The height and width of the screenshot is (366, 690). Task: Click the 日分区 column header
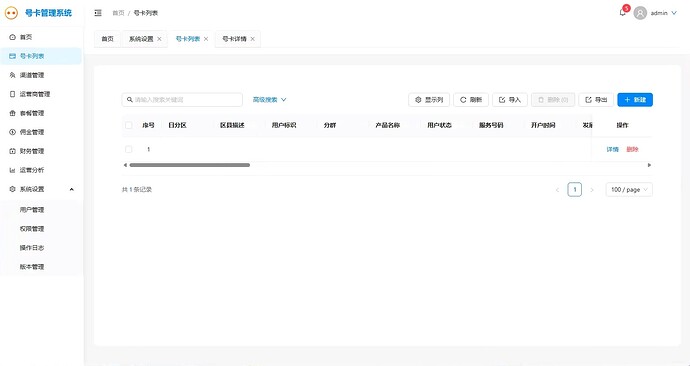[x=177, y=125]
